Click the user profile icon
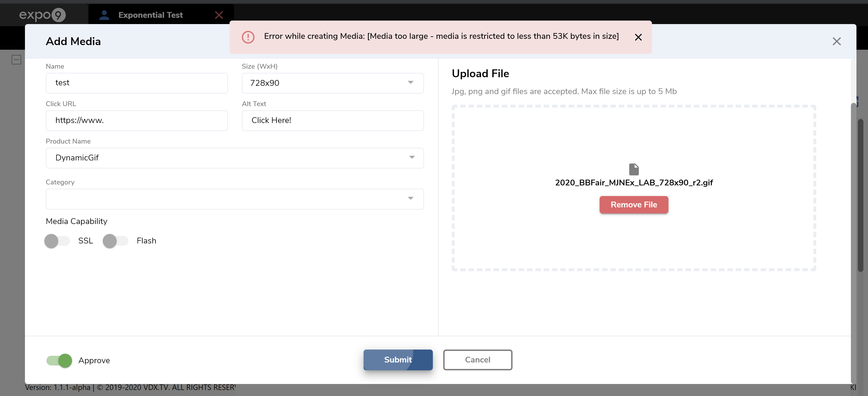The height and width of the screenshot is (396, 868). point(104,15)
